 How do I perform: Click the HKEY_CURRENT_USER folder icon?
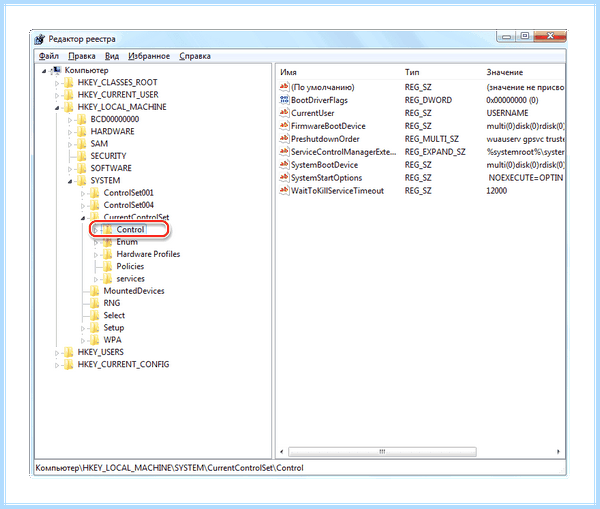point(68,95)
